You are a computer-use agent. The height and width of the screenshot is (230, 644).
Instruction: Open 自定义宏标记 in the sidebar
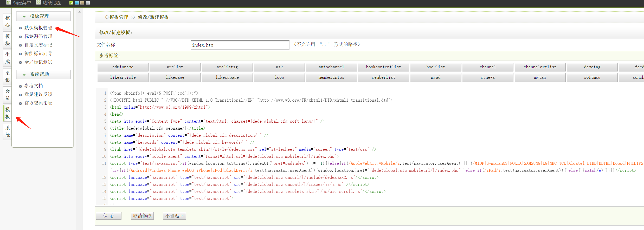[38, 45]
